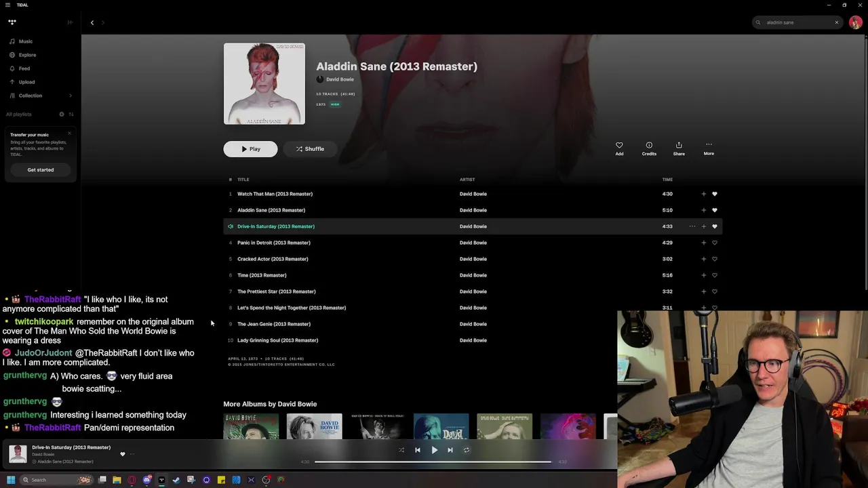Skip to next track

[450, 450]
